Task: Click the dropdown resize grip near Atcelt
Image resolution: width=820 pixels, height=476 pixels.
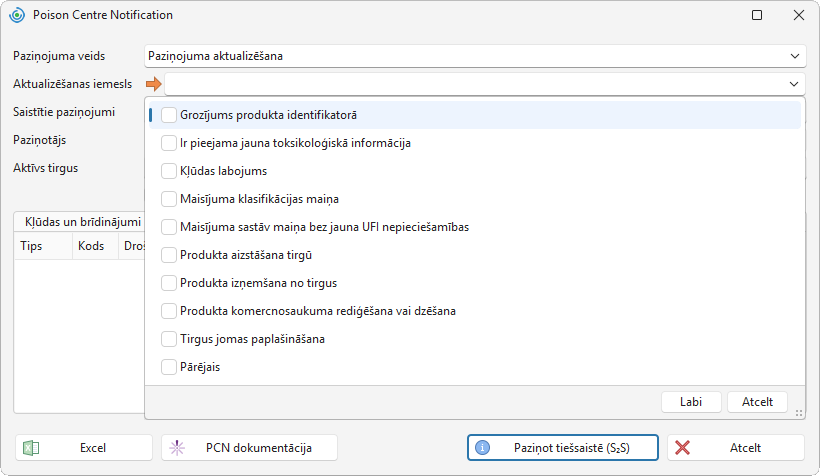Action: [x=799, y=413]
